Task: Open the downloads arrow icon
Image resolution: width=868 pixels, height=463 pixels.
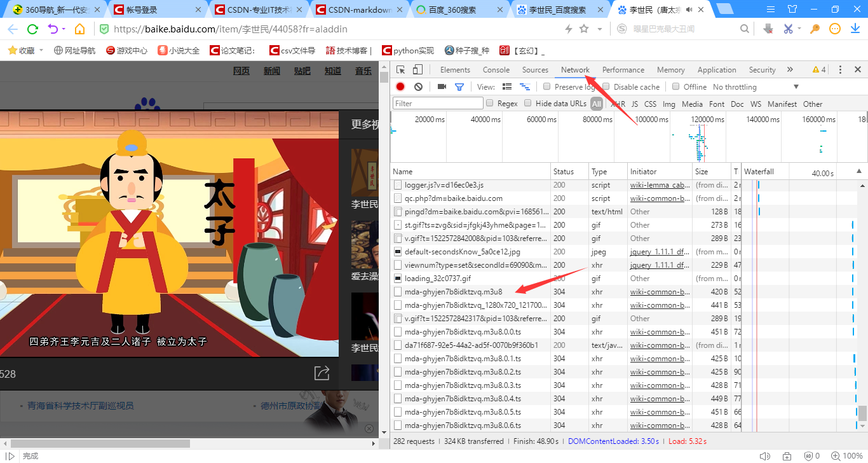Action: pos(855,29)
